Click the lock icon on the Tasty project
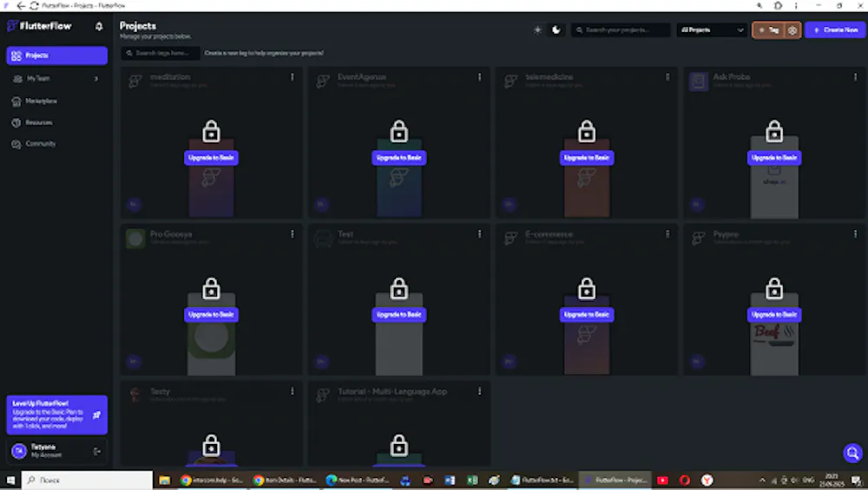This screenshot has width=868, height=490. (x=211, y=446)
